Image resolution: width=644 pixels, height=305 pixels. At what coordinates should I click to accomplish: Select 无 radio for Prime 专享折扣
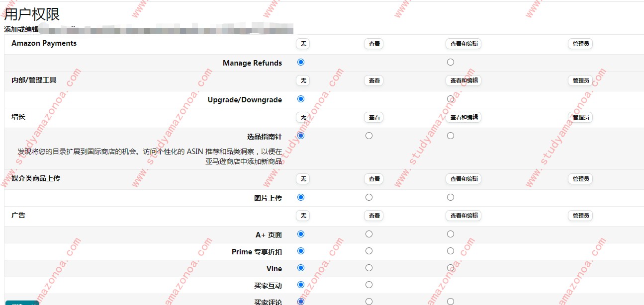(300, 251)
